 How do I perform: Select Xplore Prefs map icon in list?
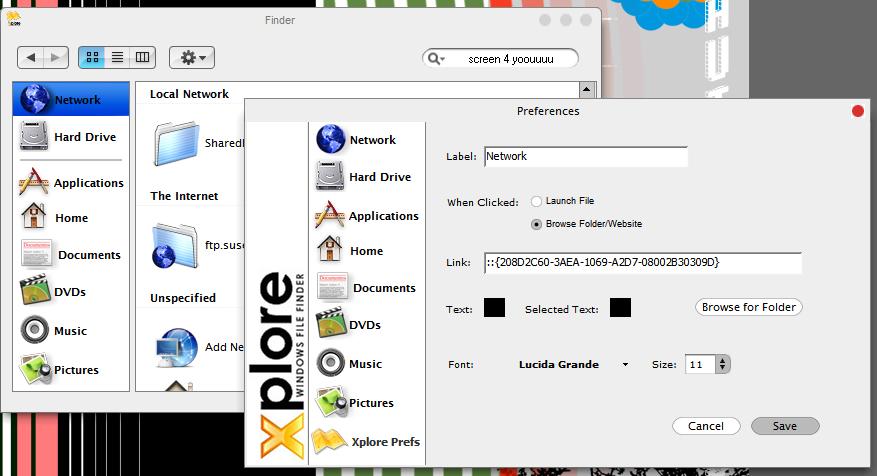coord(329,441)
